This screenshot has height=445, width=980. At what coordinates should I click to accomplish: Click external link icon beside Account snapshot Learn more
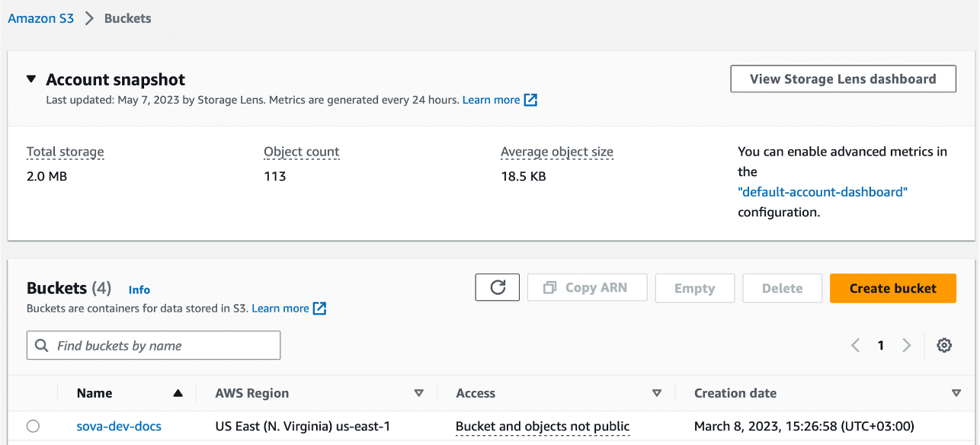[x=531, y=100]
